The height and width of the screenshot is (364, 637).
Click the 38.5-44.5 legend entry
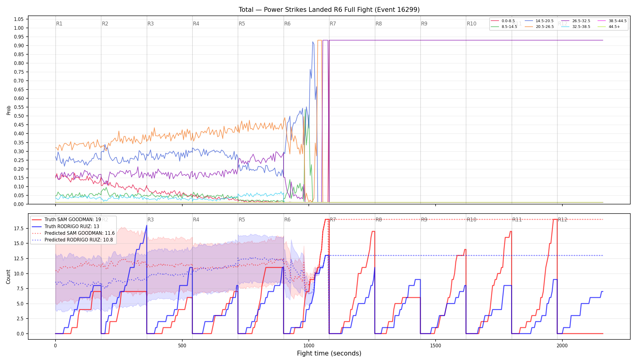(x=612, y=21)
